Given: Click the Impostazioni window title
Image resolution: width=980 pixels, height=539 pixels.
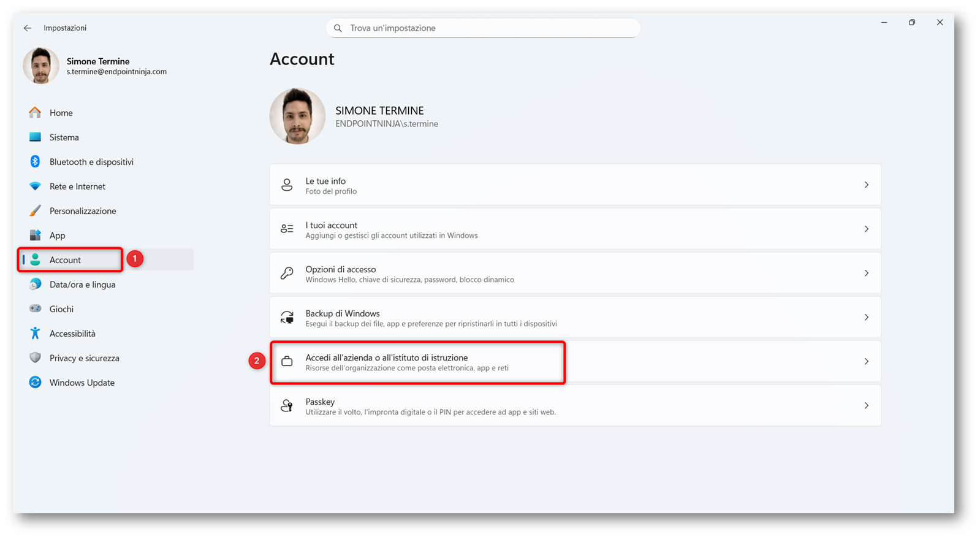Looking at the screenshot, I should click(x=65, y=28).
